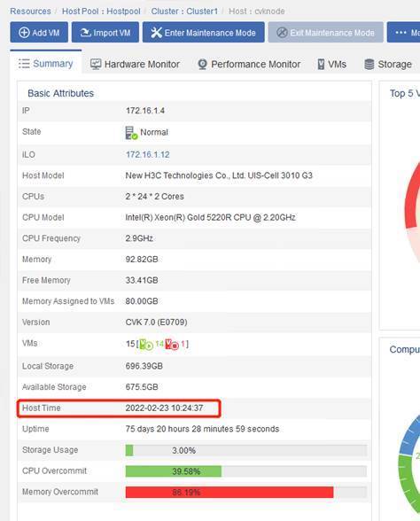Click the green running VMs icon

click(x=146, y=345)
